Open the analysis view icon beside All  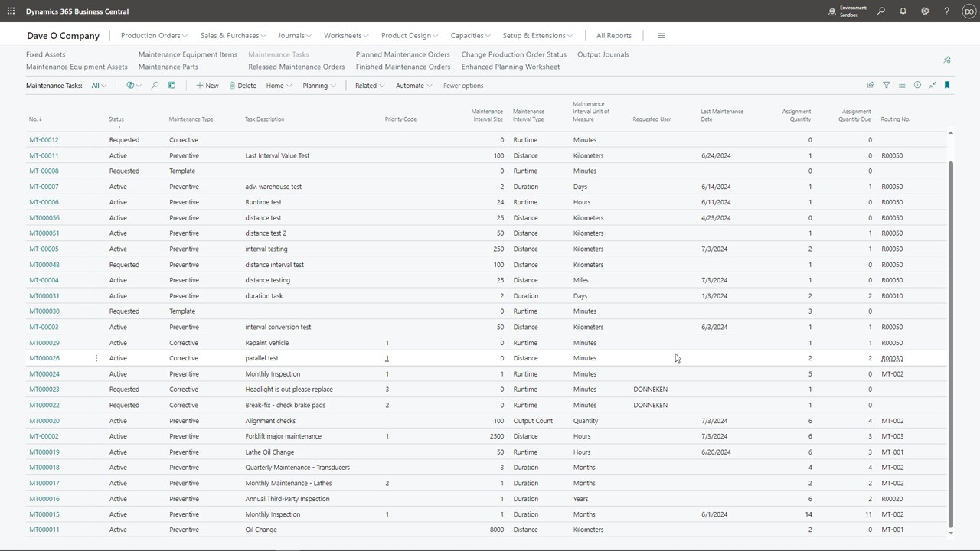tap(133, 86)
